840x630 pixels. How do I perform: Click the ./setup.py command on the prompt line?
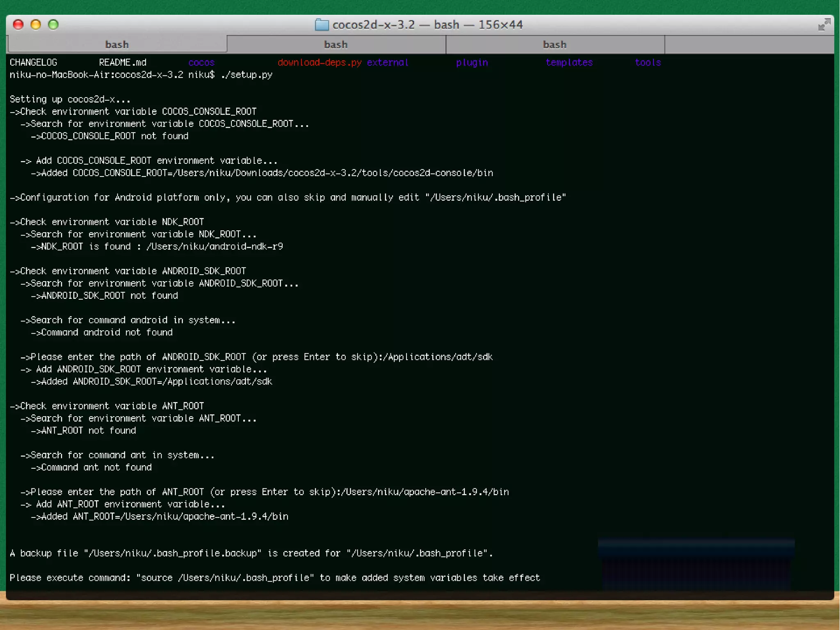(246, 75)
